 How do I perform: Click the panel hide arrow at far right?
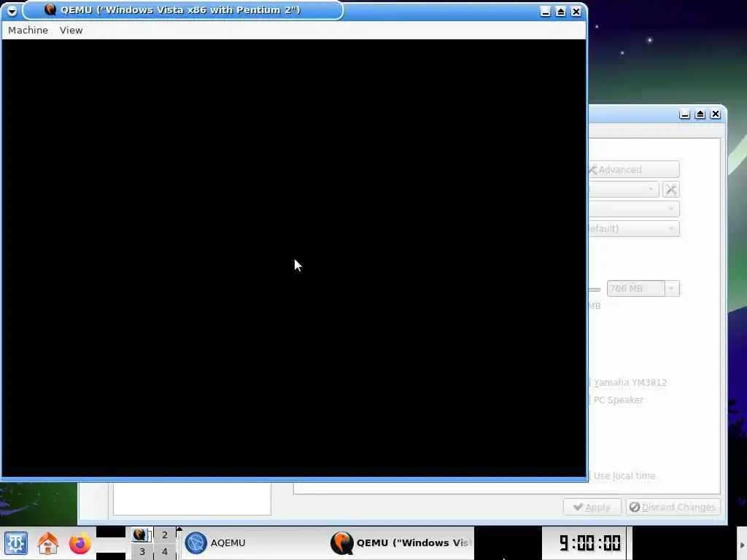pyautogui.click(x=742, y=545)
